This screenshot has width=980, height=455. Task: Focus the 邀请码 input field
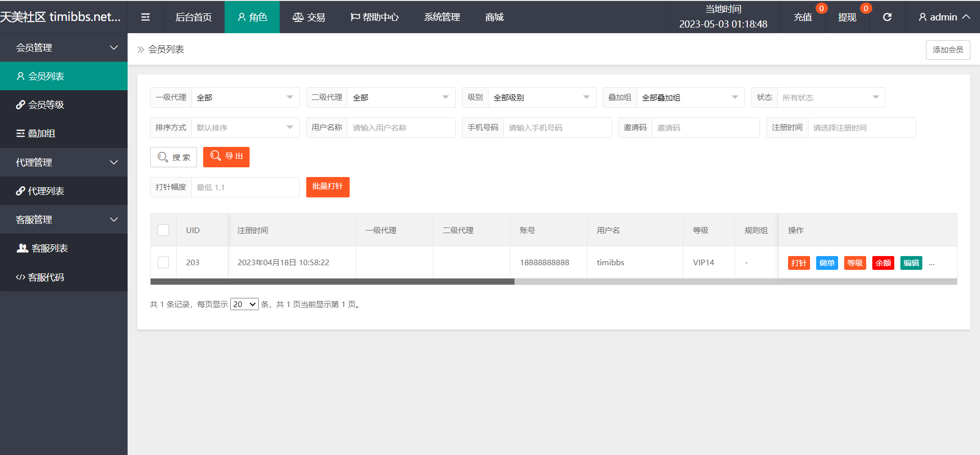(x=705, y=128)
